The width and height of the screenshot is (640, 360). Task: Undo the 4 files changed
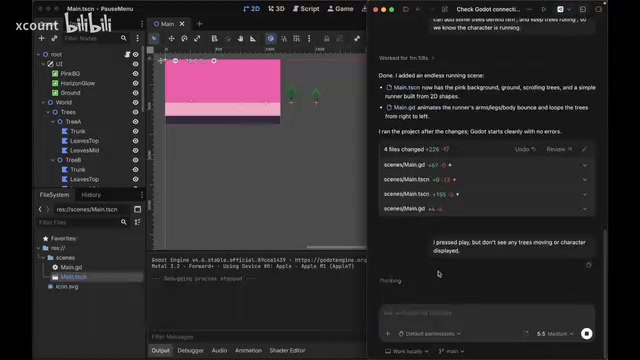point(525,149)
